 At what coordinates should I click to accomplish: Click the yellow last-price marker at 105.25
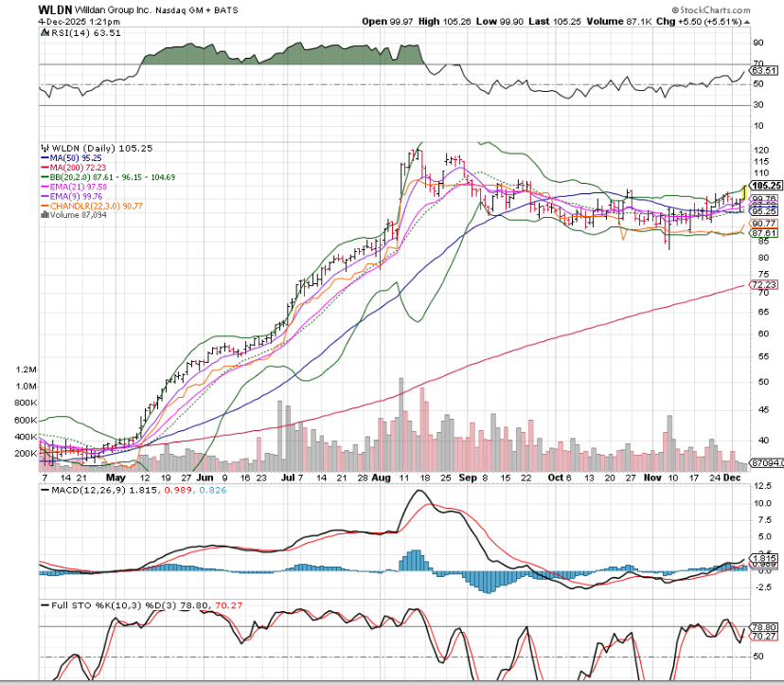coord(745,190)
